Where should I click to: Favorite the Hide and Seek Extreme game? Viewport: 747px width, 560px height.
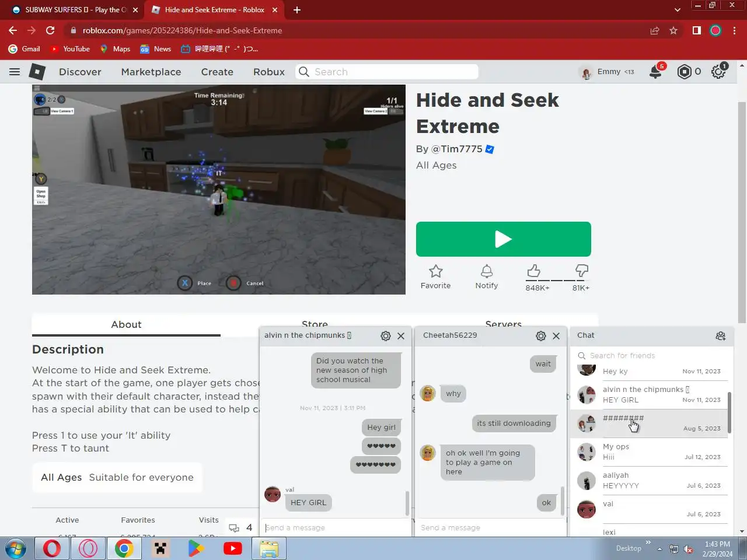coord(436,277)
